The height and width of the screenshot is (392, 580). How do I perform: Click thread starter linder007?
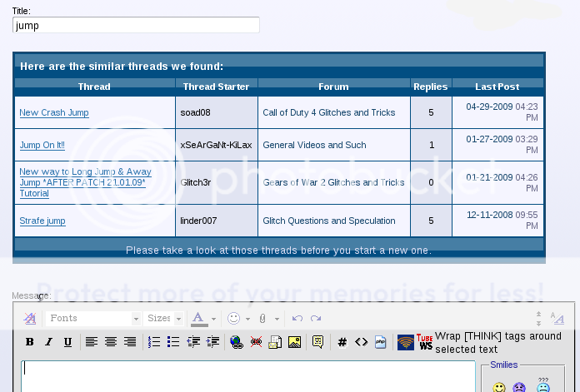click(x=198, y=221)
